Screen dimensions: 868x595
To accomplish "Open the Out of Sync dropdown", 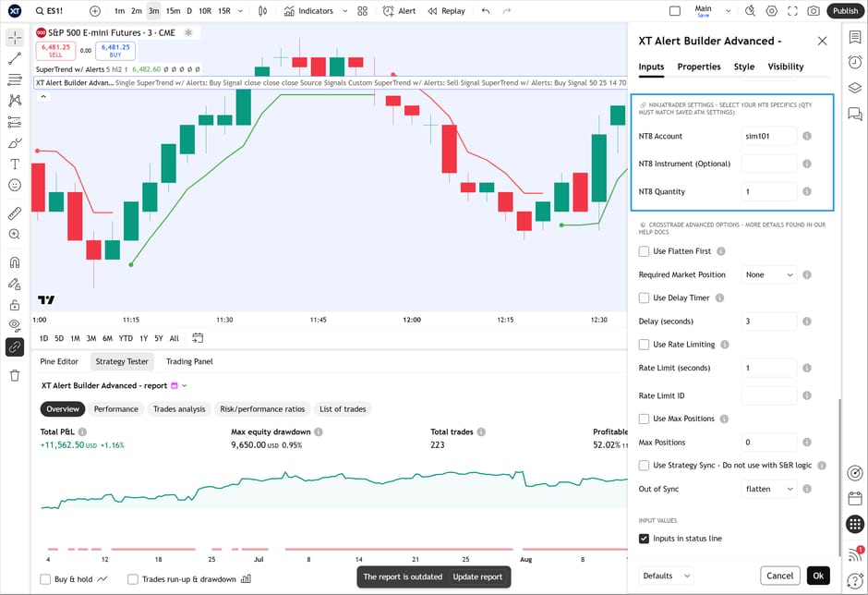I will 769,489.
